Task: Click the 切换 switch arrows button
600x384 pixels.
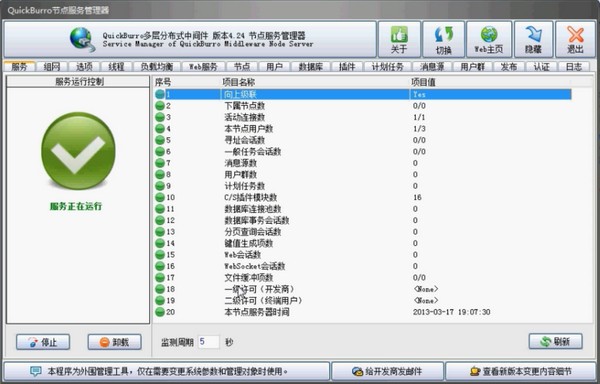Action: click(443, 39)
